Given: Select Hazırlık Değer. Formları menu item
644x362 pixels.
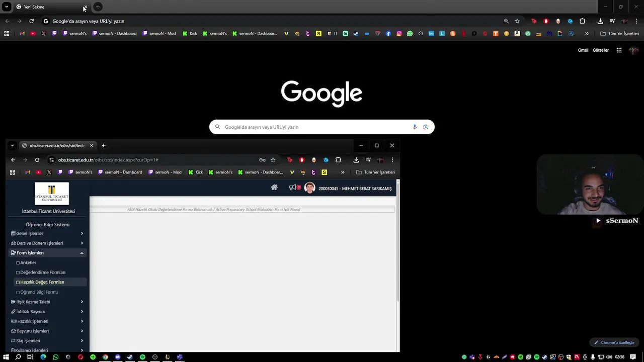Looking at the screenshot, I should (x=49, y=282).
